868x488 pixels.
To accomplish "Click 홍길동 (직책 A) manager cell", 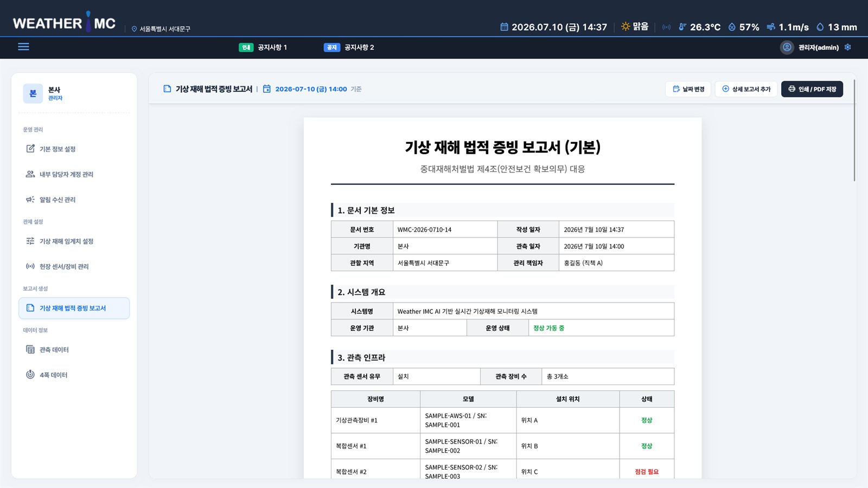I will point(616,263).
